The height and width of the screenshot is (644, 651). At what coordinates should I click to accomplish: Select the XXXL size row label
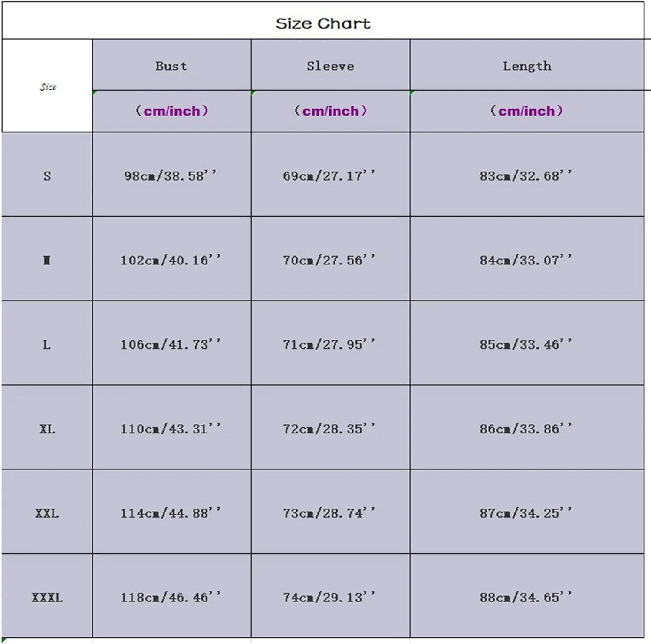pyautogui.click(x=47, y=596)
